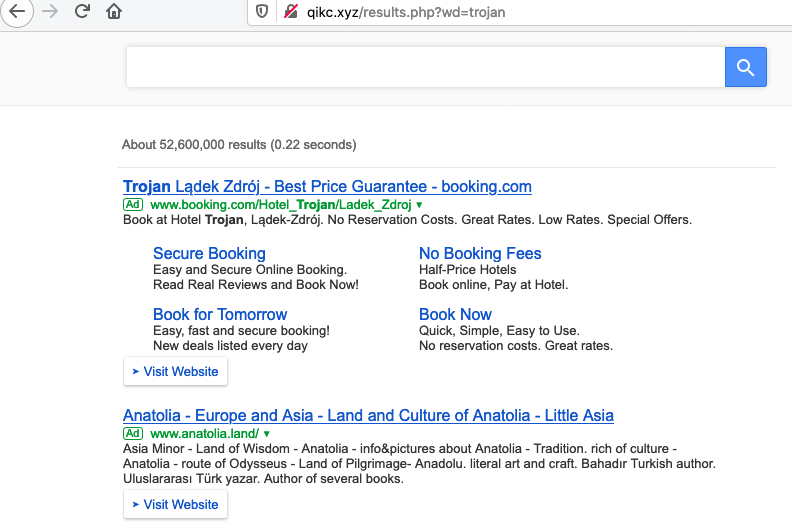Screen dimensions: 792x531
Task: Follow the No Booking Fees sitelink
Action: coord(480,253)
